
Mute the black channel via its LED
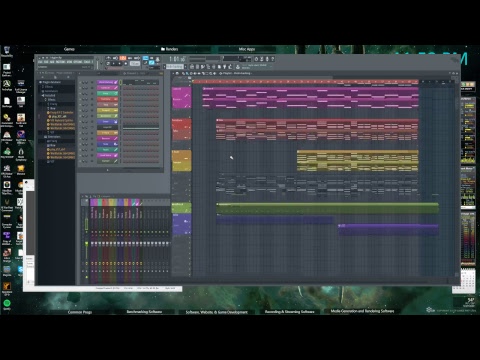pyautogui.click(x=80, y=127)
